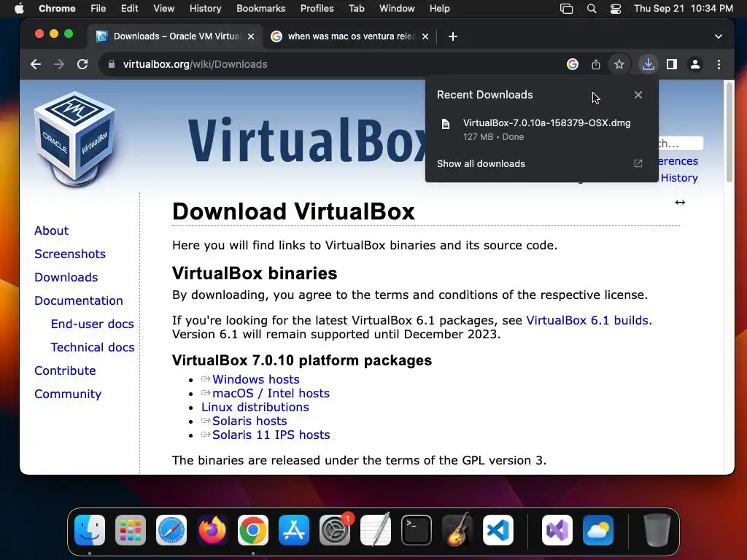The height and width of the screenshot is (560, 747).
Task: Download macOS / Intel hosts package
Action: pos(271,393)
